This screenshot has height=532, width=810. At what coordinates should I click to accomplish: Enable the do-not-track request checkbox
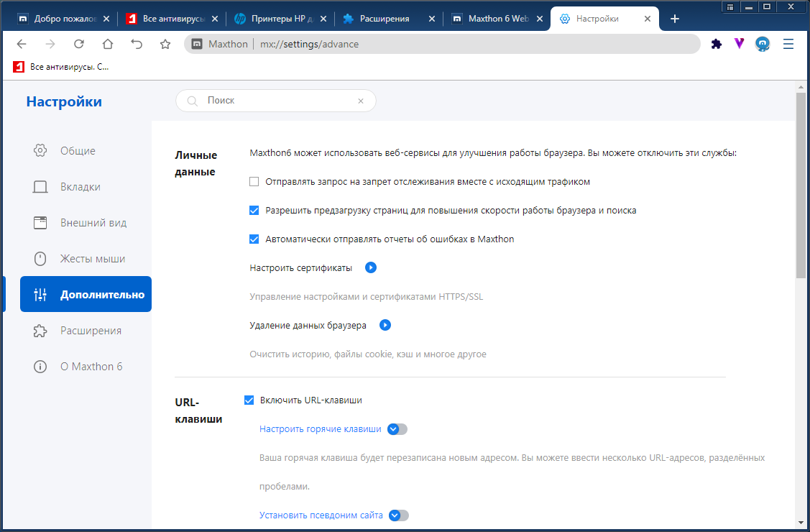254,182
